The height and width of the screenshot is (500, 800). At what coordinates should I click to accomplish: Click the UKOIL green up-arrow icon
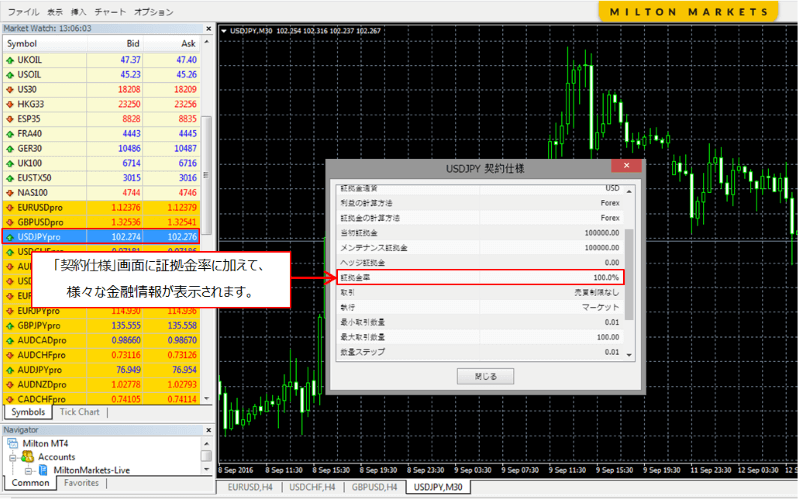[10, 60]
